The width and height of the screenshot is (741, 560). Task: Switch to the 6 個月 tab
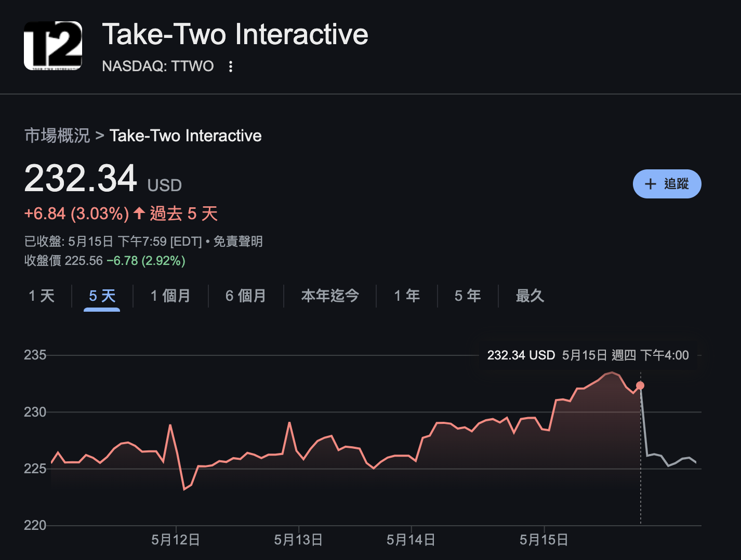click(246, 296)
